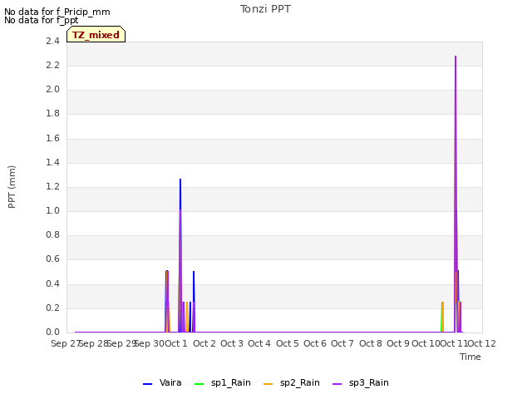Click the orange sp2_Rain legend color marker
This screenshot has height=399, width=532.
click(x=268, y=384)
